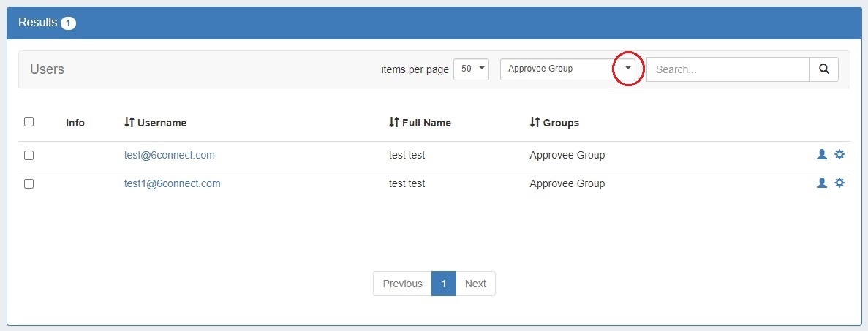The height and width of the screenshot is (331, 868).
Task: Click inside the Search input field
Action: pos(728,69)
